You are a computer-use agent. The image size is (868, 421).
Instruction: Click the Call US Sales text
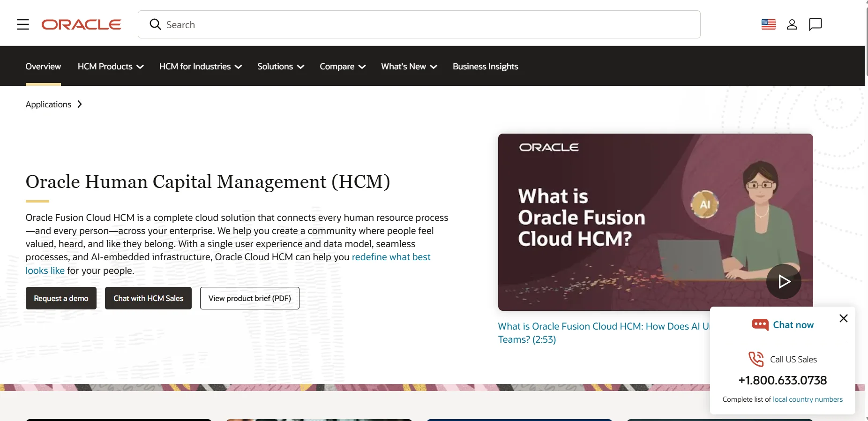(793, 359)
